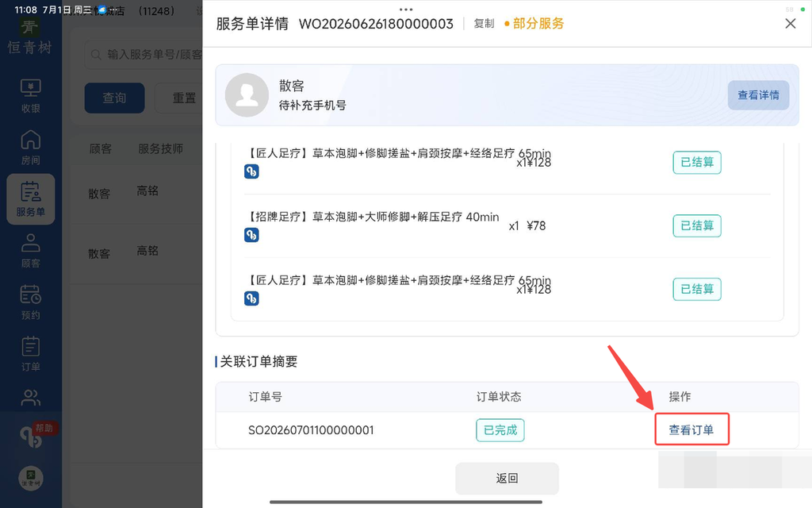The height and width of the screenshot is (508, 812).
Task: Open the 收银 cashier sidebar icon
Action: click(x=31, y=96)
